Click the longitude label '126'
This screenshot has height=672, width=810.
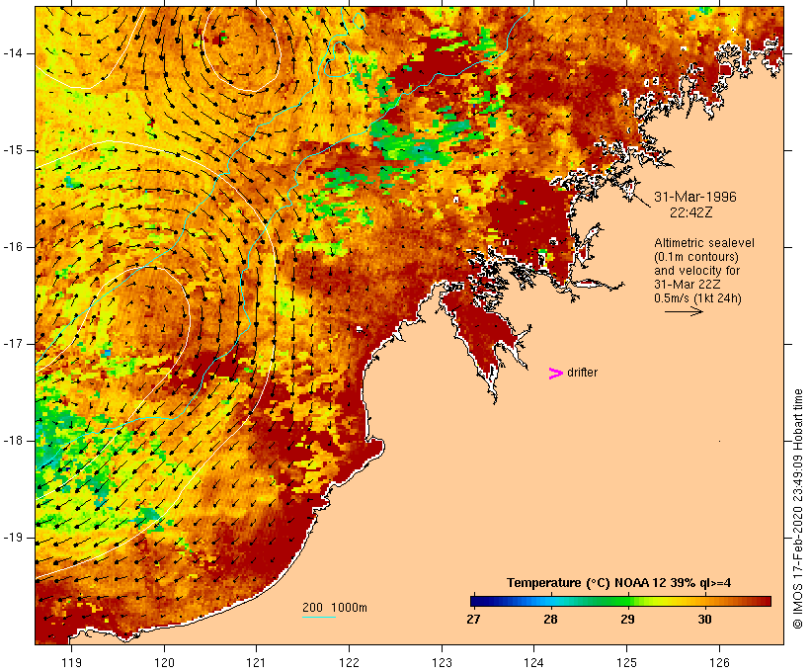pyautogui.click(x=719, y=662)
